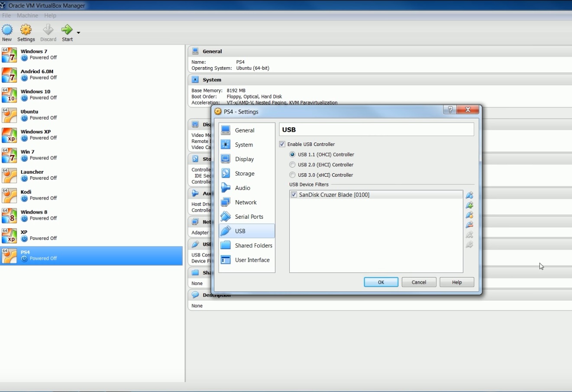Open the Shared Folders settings category

click(247, 245)
